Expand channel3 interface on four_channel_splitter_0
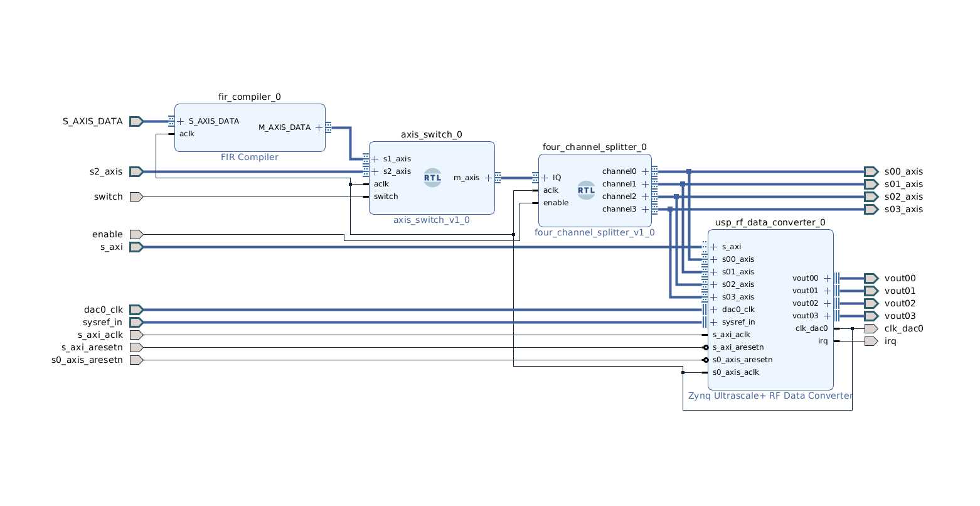Image resolution: width=980 pixels, height=506 pixels. click(x=645, y=209)
